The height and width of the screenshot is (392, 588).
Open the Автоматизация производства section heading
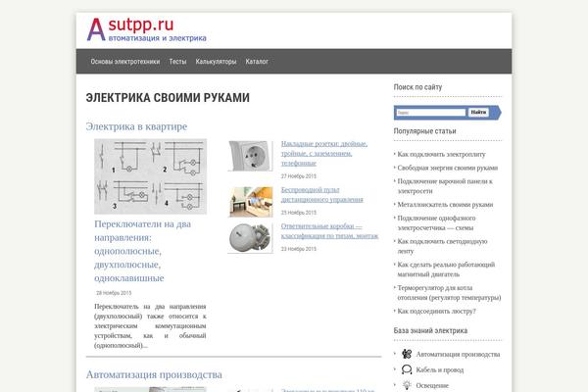pos(154,374)
